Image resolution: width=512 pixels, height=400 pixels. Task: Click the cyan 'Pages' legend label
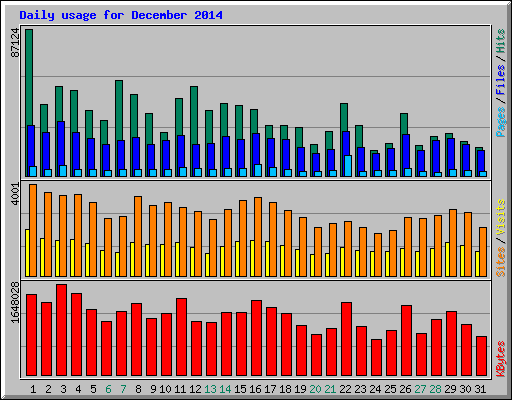pyautogui.click(x=500, y=122)
